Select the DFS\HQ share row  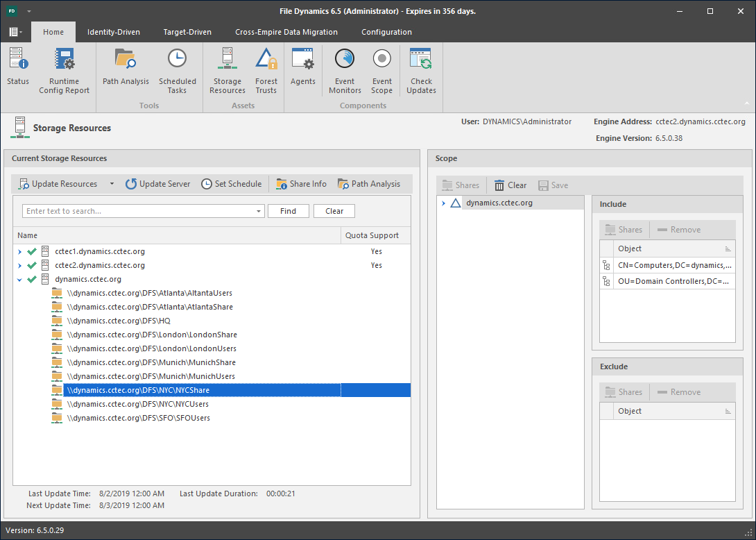[x=118, y=321]
